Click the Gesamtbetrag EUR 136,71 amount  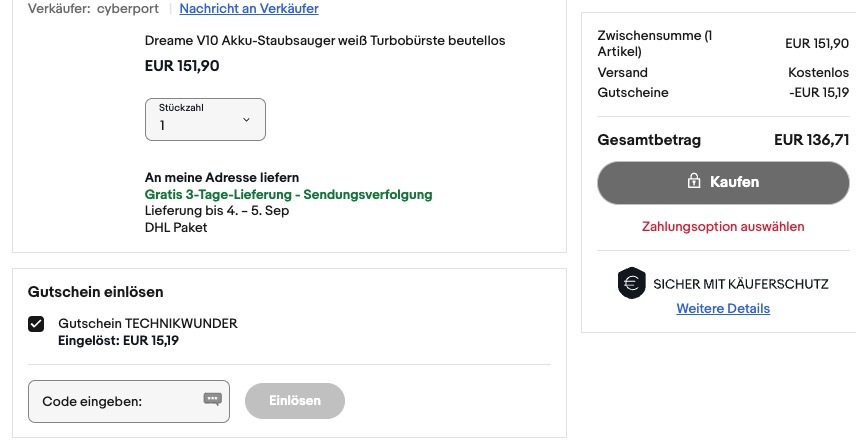point(811,140)
